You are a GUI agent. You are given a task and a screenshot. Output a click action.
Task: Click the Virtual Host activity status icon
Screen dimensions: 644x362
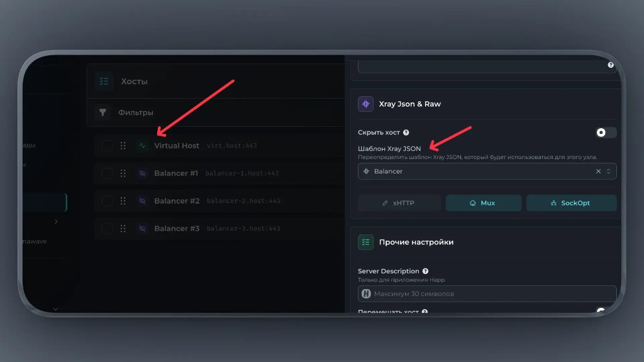point(142,146)
